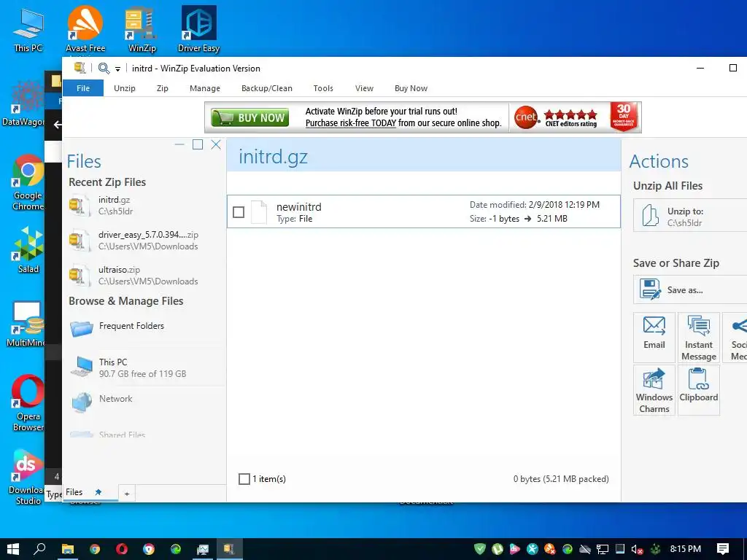Open the MultiMiner desktop shortcut
The image size is (747, 560).
[x=26, y=324]
